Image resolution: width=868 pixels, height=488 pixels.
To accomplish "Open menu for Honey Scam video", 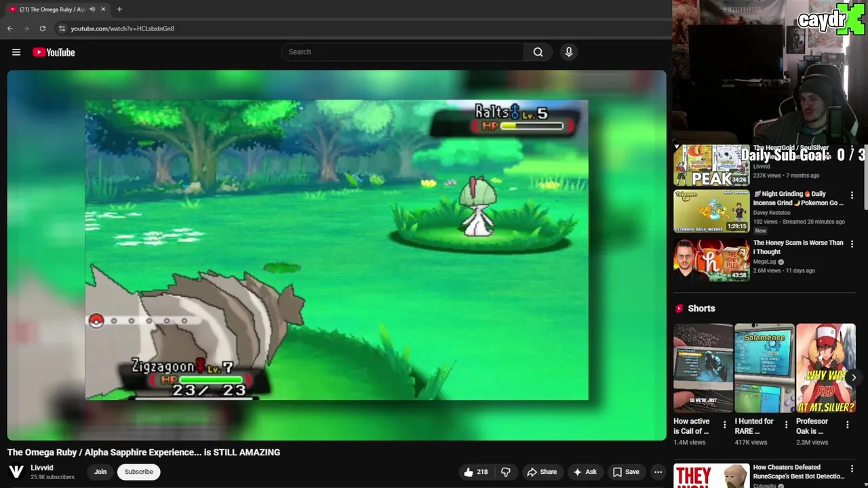I will pos(852,244).
